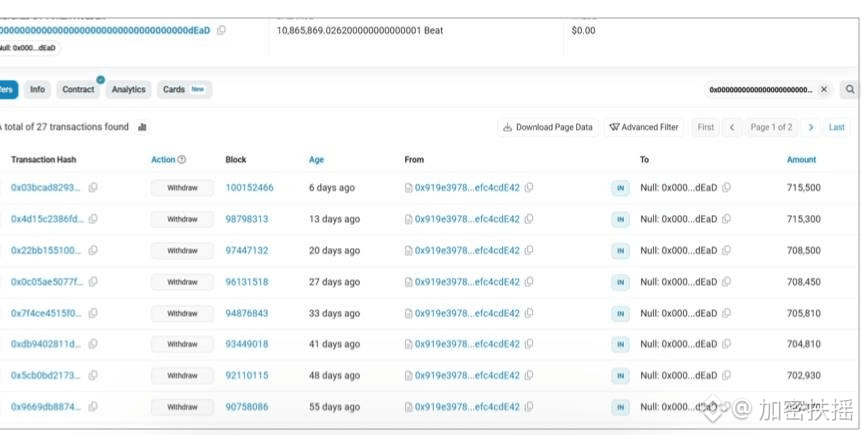The image size is (861, 435).
Task: Open transaction 0x03bcad8293
Action: [x=46, y=188]
